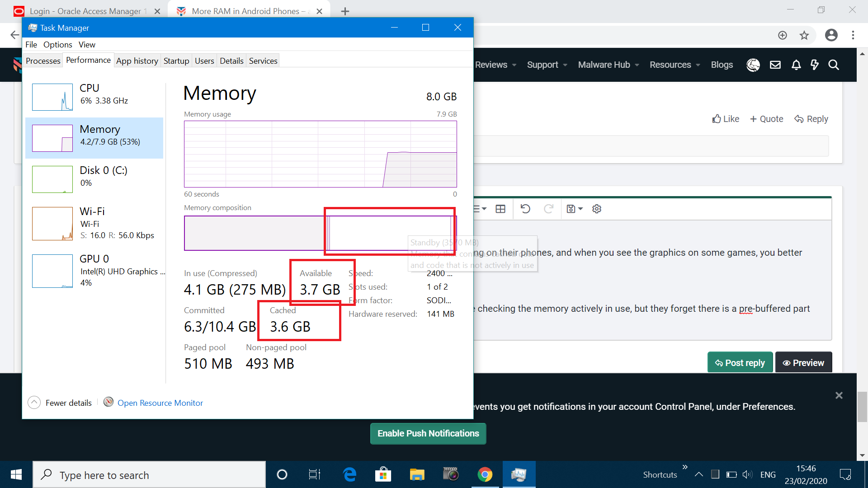
Task: Open editor settings gear icon
Action: point(597,209)
